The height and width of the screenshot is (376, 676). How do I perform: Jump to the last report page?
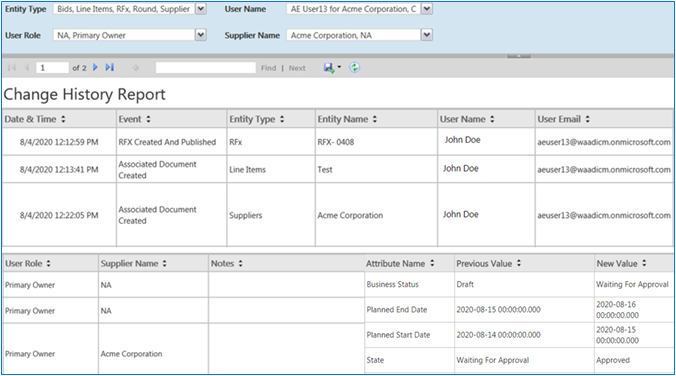click(110, 67)
